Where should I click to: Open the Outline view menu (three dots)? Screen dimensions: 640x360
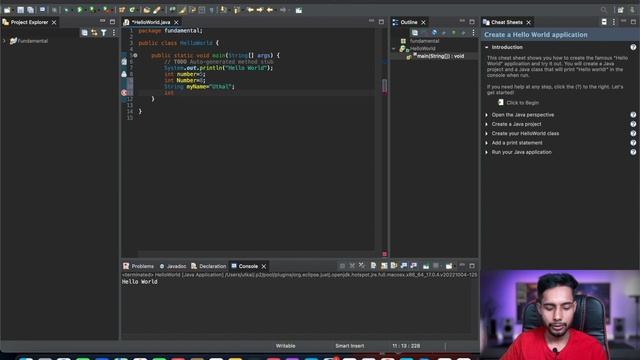tap(473, 33)
